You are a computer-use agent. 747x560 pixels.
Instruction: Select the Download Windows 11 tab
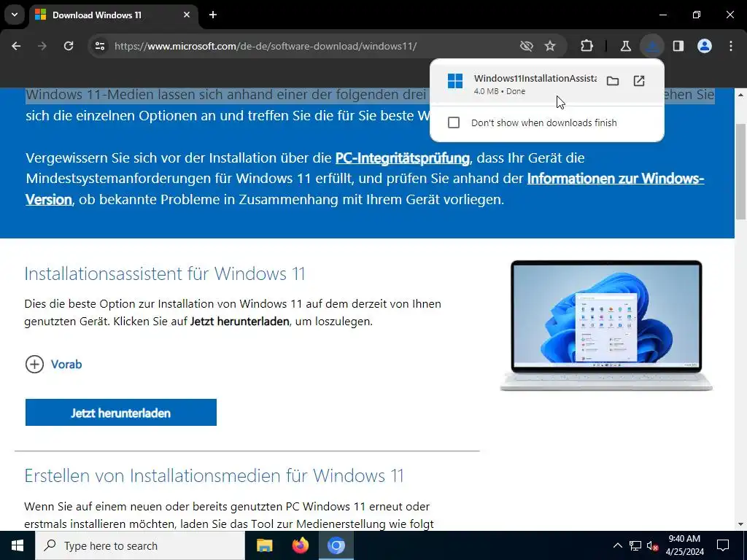[113, 15]
